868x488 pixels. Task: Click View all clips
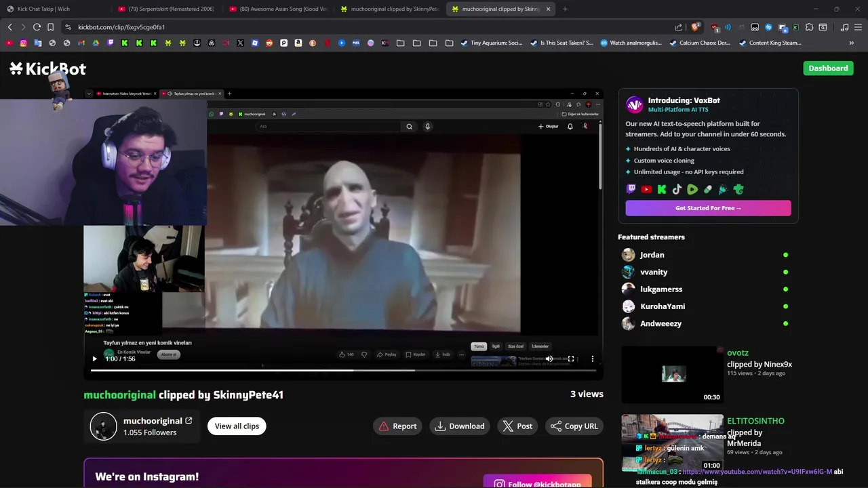click(237, 426)
